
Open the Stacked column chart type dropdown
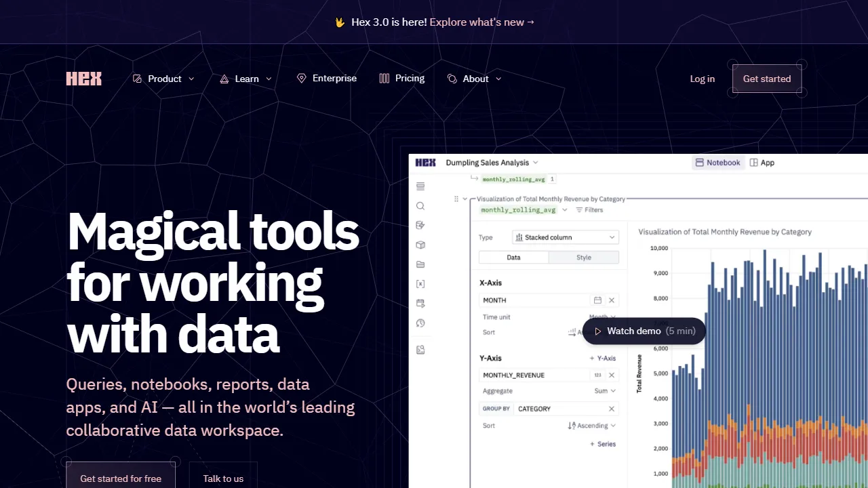point(566,237)
